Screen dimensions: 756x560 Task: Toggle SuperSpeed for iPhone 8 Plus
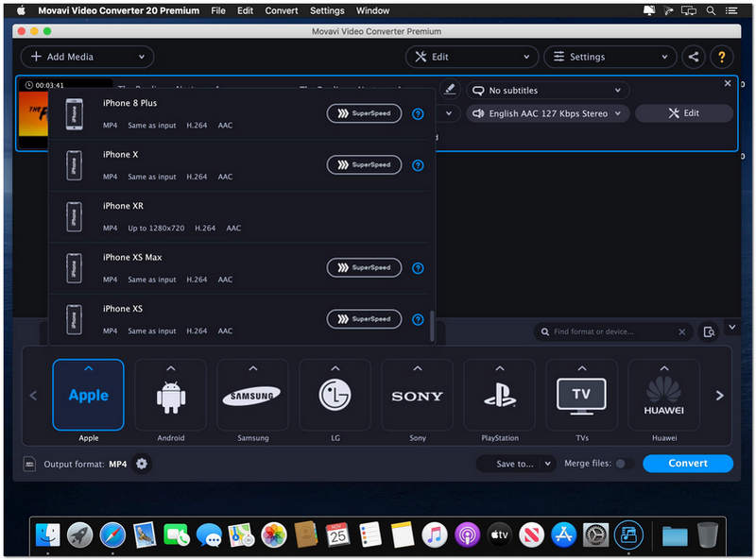pyautogui.click(x=364, y=113)
